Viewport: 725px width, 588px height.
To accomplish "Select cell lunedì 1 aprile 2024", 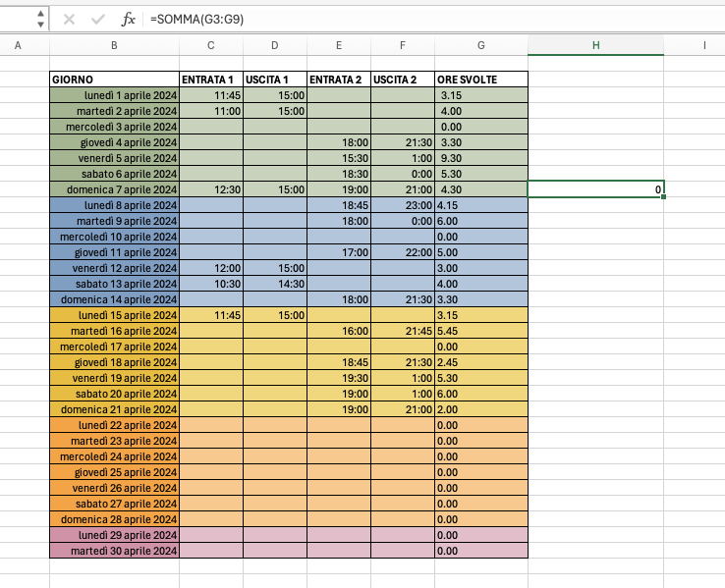I will 114,95.
